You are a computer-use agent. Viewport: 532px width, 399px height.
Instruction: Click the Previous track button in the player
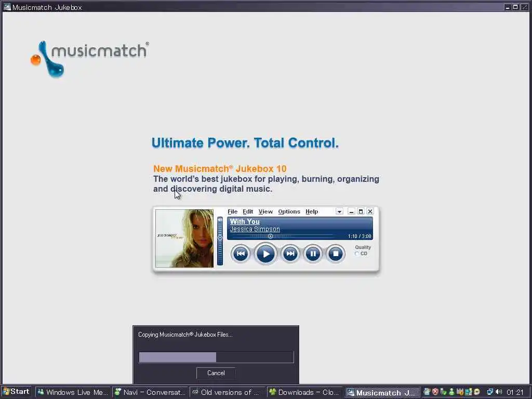click(241, 254)
